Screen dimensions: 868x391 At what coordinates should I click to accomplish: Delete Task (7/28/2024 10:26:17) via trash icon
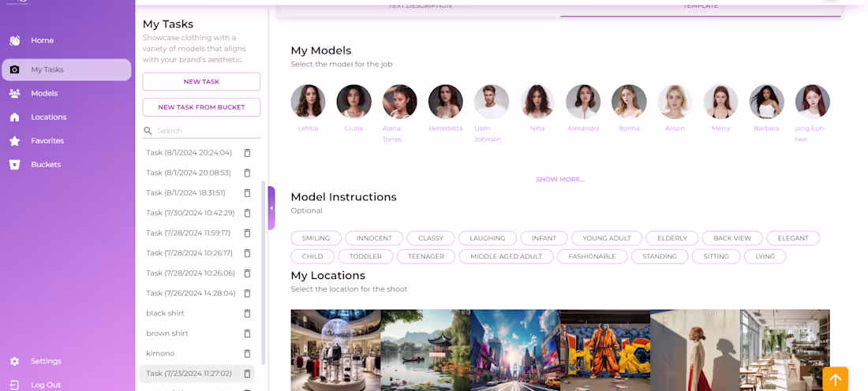tap(248, 253)
